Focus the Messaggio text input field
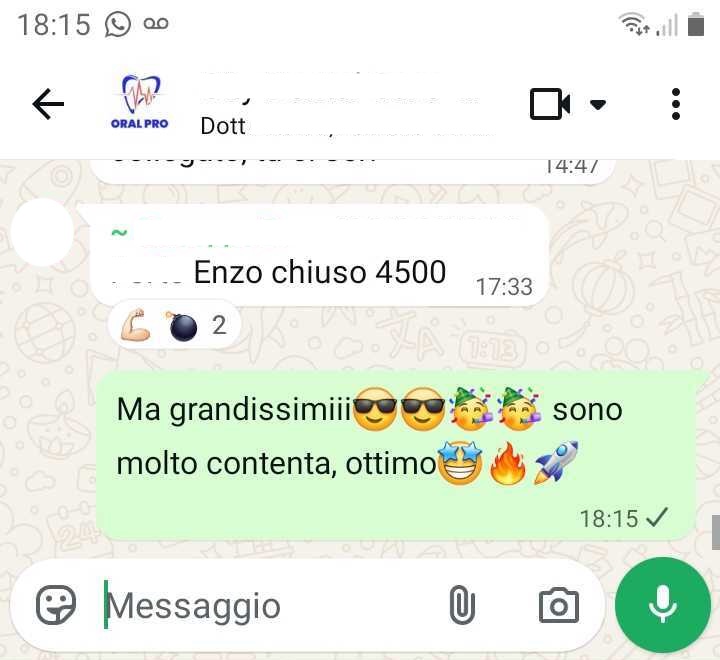 click(x=271, y=606)
